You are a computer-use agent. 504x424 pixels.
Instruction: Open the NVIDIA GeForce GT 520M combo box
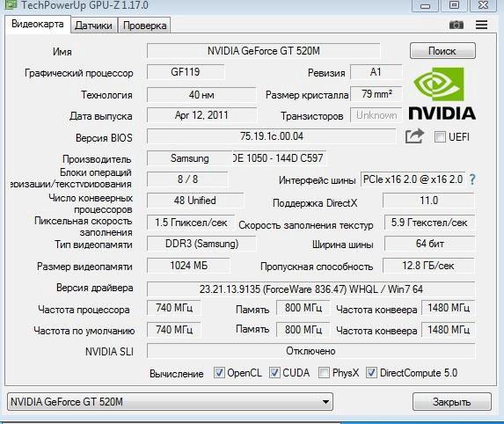170,402
